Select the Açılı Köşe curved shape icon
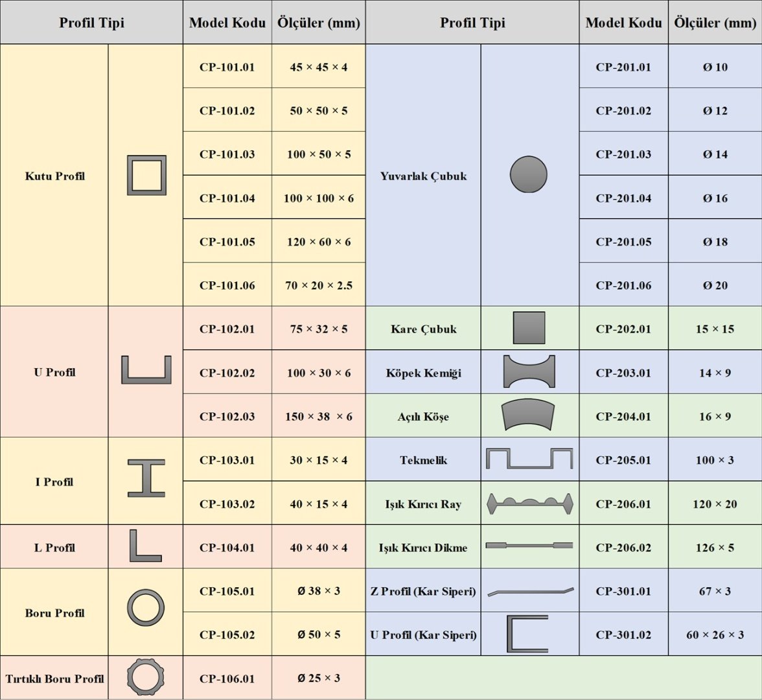762x700 pixels. [529, 415]
